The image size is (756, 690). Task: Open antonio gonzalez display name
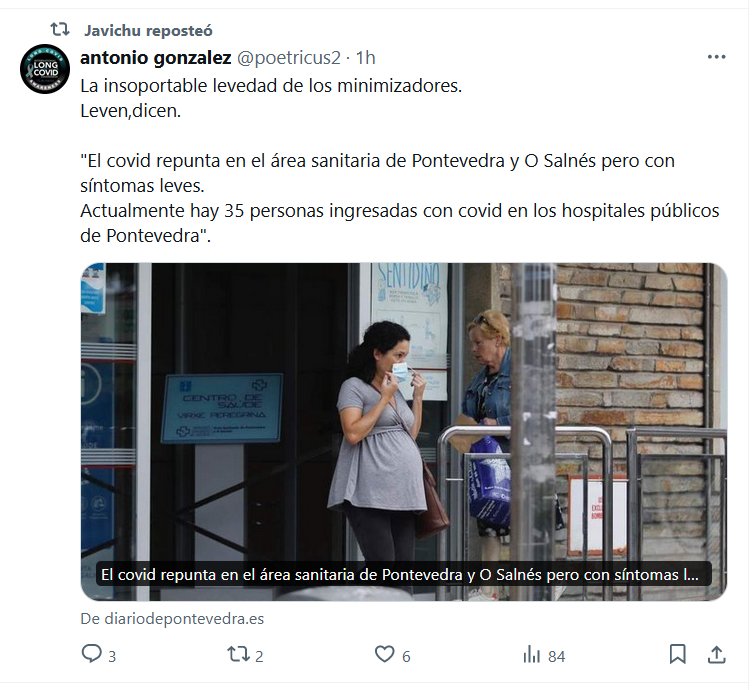tap(156, 57)
